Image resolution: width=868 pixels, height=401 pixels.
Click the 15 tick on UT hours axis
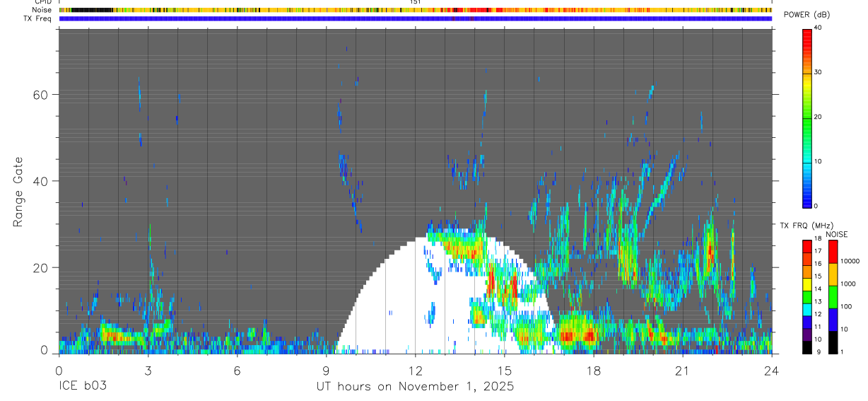(x=505, y=371)
